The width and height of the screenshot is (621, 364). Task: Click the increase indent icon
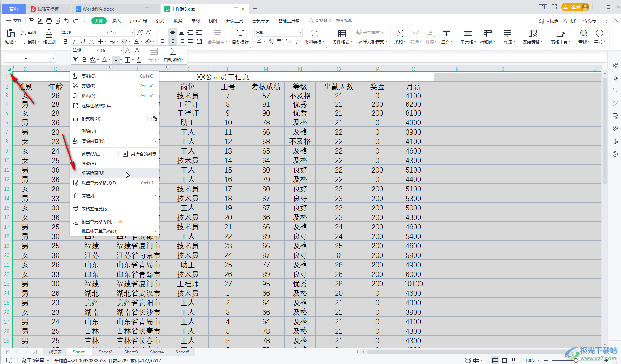[199, 32]
